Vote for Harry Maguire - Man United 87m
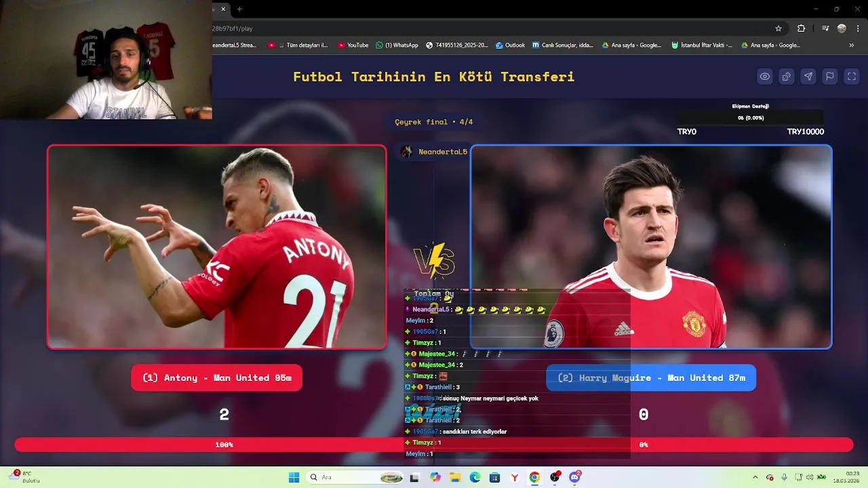868x488 pixels. click(651, 378)
